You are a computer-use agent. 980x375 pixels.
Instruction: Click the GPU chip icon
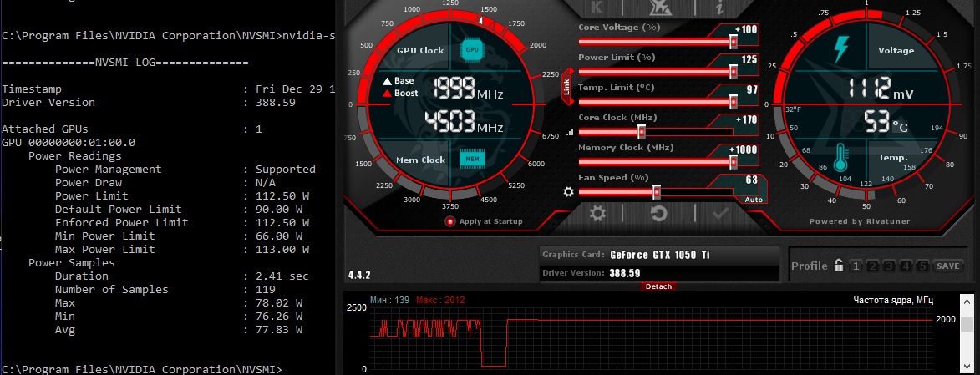pos(471,49)
